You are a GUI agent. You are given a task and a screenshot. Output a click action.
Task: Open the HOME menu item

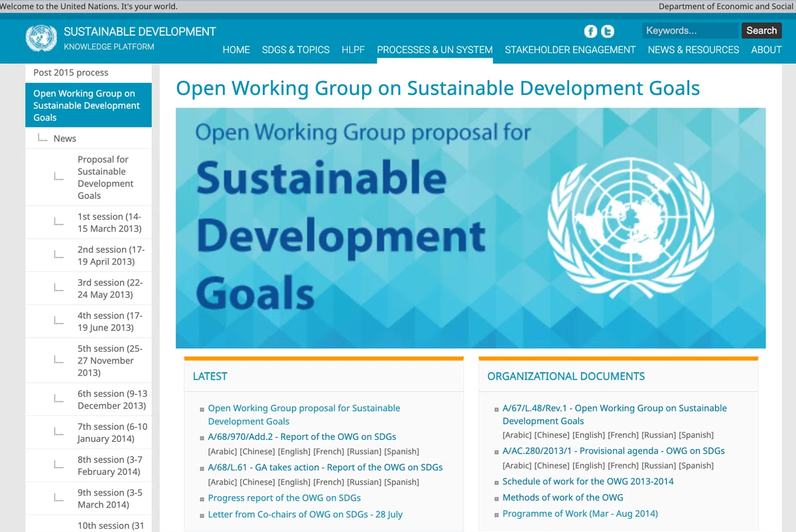[236, 50]
